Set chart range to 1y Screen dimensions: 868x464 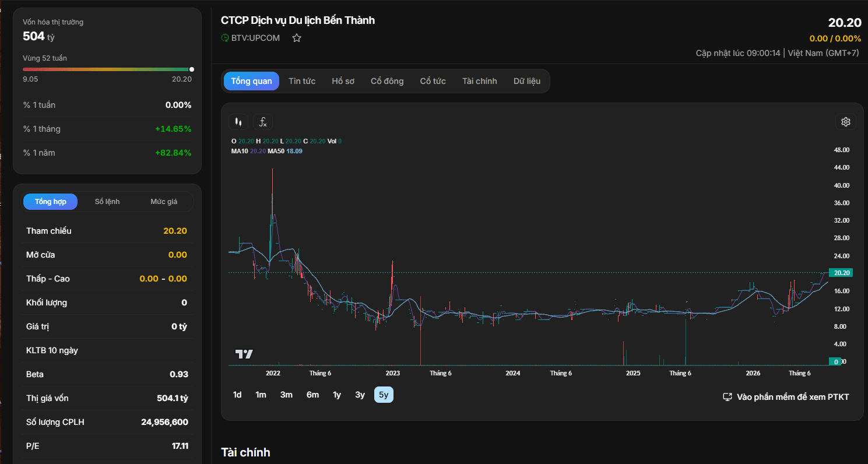[337, 395]
